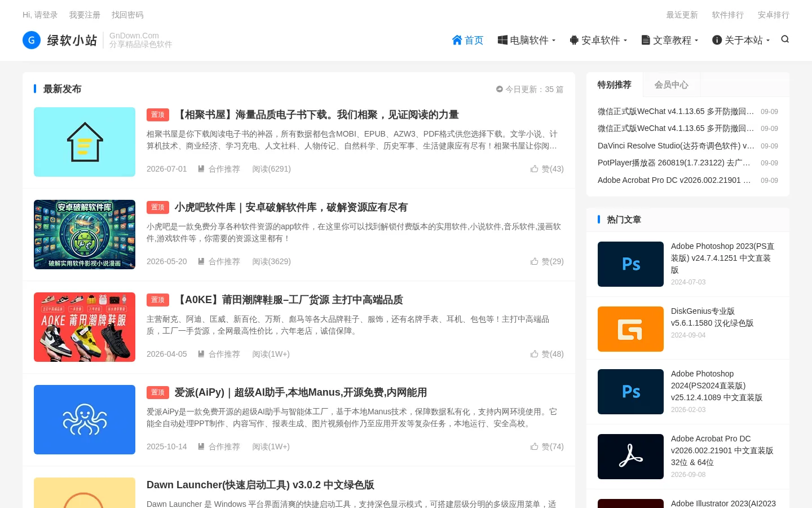Open the 小虎吧软件库 article title
Screen dimensions: 812x508
pos(291,207)
